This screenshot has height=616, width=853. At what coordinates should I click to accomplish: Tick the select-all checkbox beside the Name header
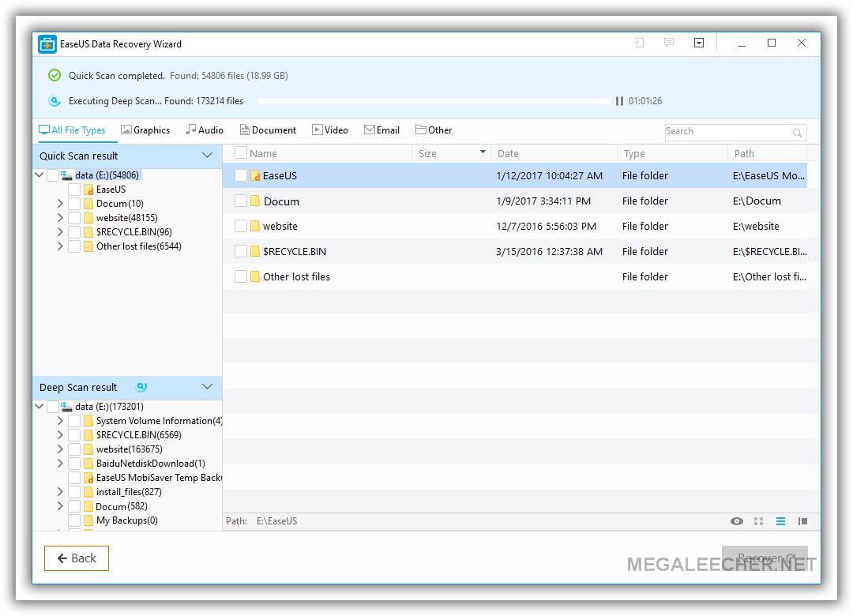[240, 153]
